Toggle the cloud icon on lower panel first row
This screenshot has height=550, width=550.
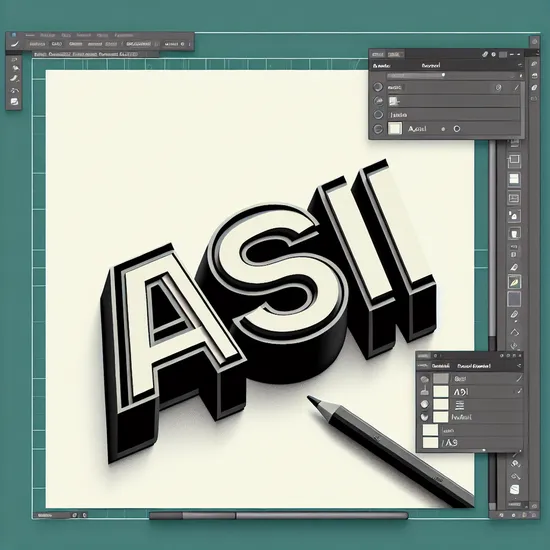tap(424, 379)
